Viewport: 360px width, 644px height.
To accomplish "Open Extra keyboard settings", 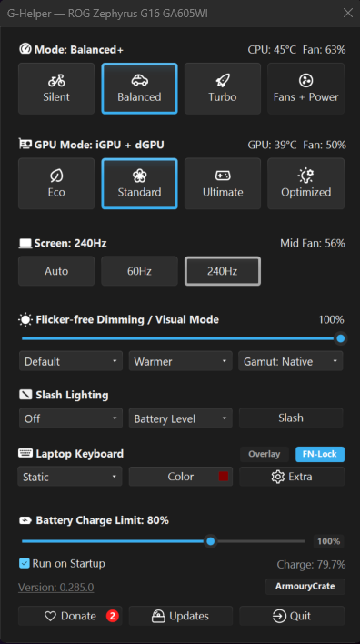I will click(292, 477).
